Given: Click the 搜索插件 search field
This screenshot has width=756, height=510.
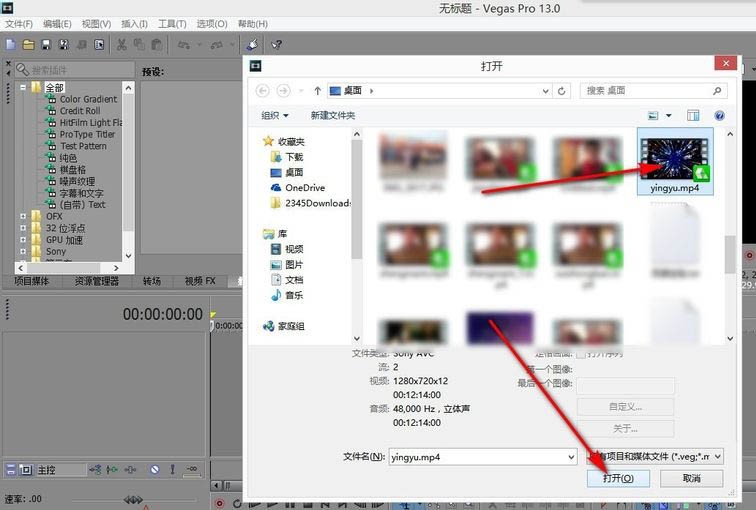Looking at the screenshot, I should [75, 70].
